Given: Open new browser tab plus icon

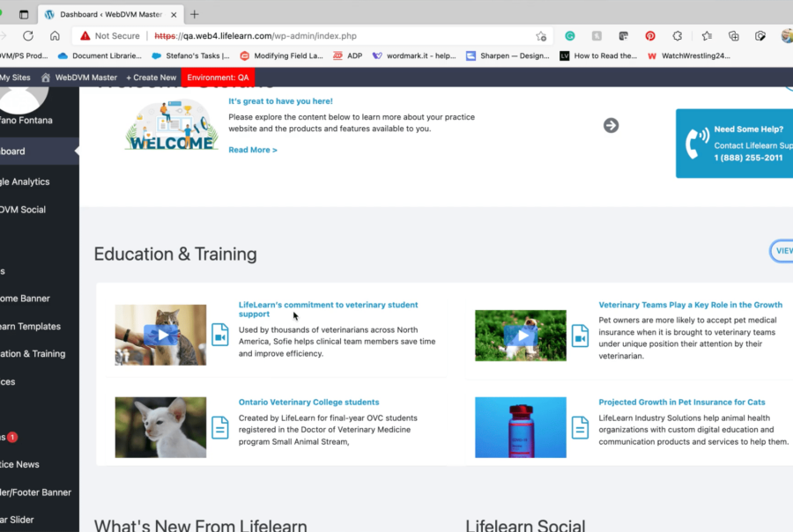Looking at the screenshot, I should [194, 14].
